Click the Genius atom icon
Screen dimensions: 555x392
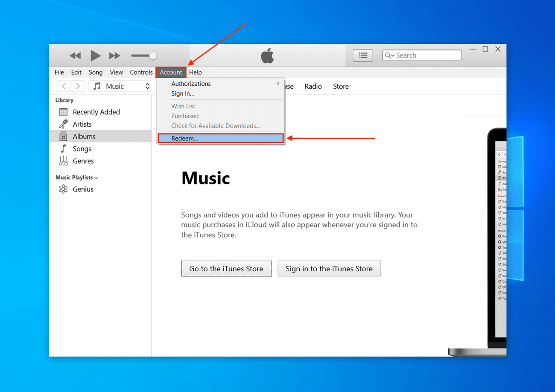click(x=63, y=189)
